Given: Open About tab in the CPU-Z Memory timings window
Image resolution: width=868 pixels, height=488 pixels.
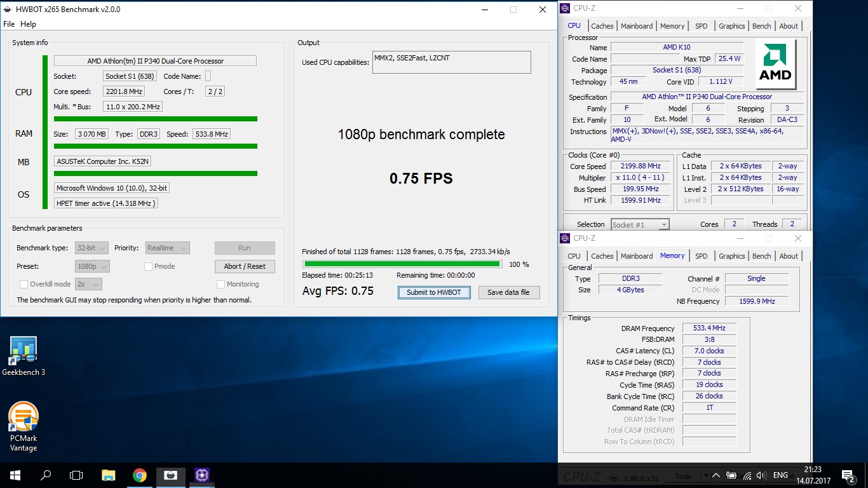Looking at the screenshot, I should (789, 256).
